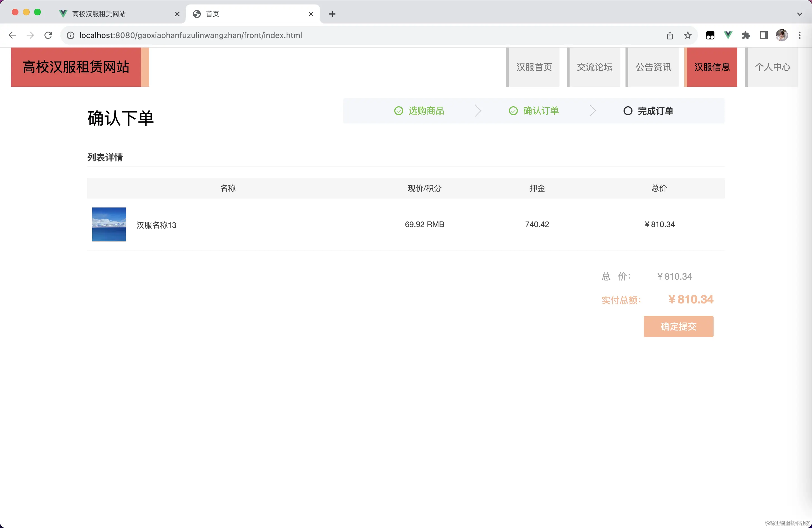
Task: Select the 确认订单 step checkmark circle
Action: (x=513, y=110)
